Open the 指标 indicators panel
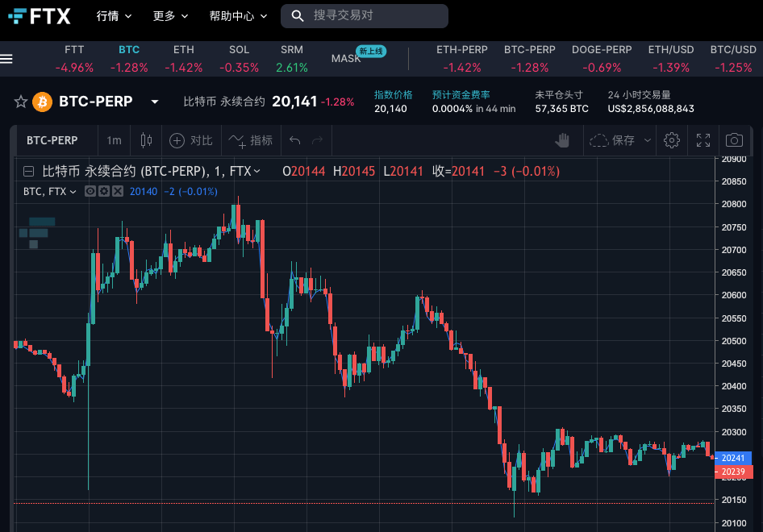The image size is (763, 532). coord(250,140)
